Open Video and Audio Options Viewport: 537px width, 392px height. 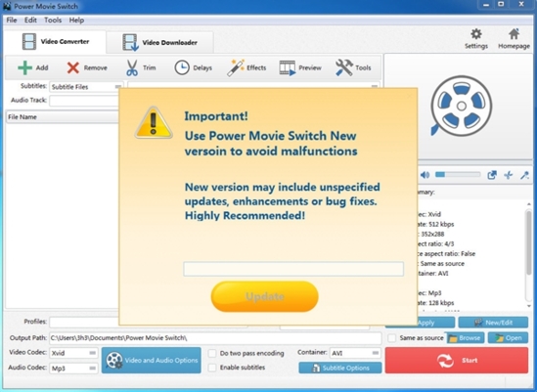[152, 360]
